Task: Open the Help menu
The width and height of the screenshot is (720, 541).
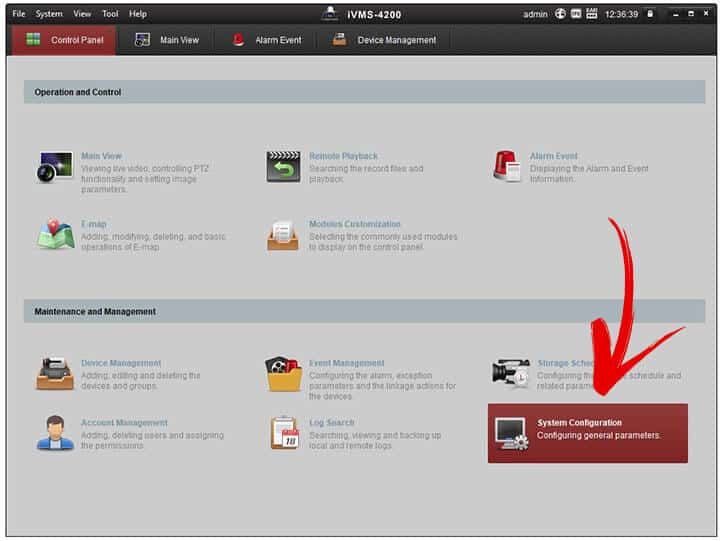Action: pos(138,14)
